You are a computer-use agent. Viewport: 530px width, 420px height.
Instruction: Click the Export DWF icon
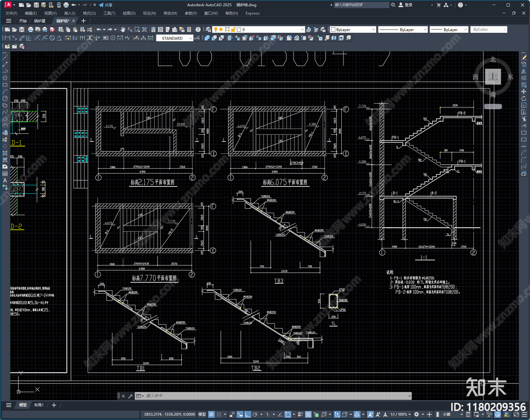pyautogui.click(x=52, y=29)
